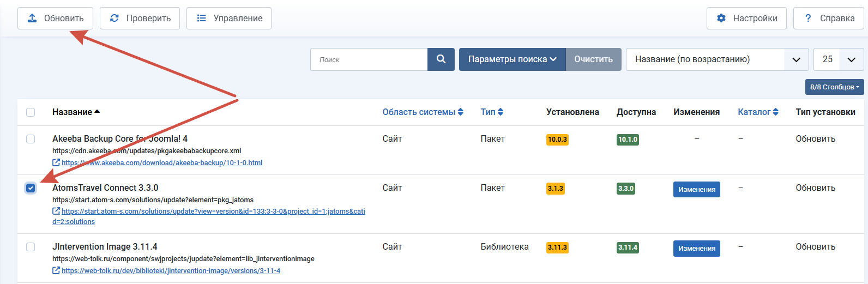Click the Управление toolbar button
868x284 pixels.
tap(228, 18)
